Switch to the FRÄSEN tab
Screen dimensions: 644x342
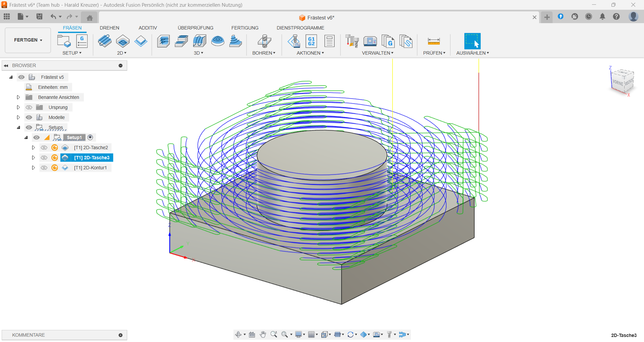(72, 28)
